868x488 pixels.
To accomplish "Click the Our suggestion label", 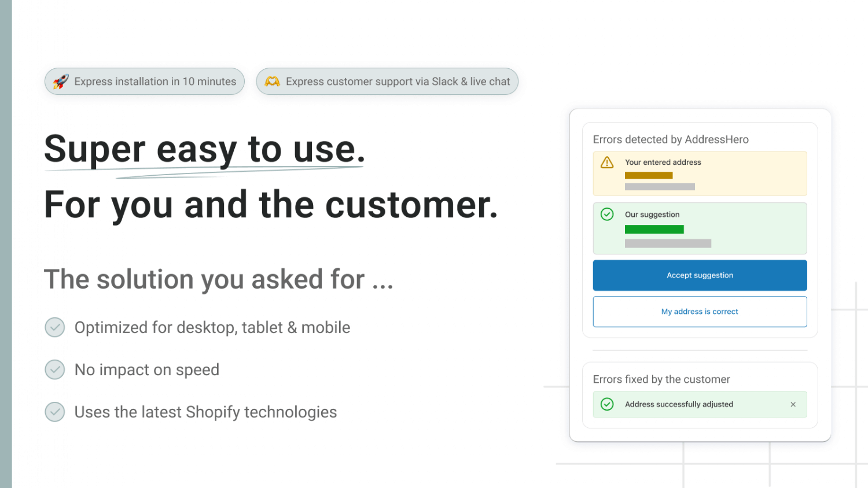I will [x=652, y=215].
